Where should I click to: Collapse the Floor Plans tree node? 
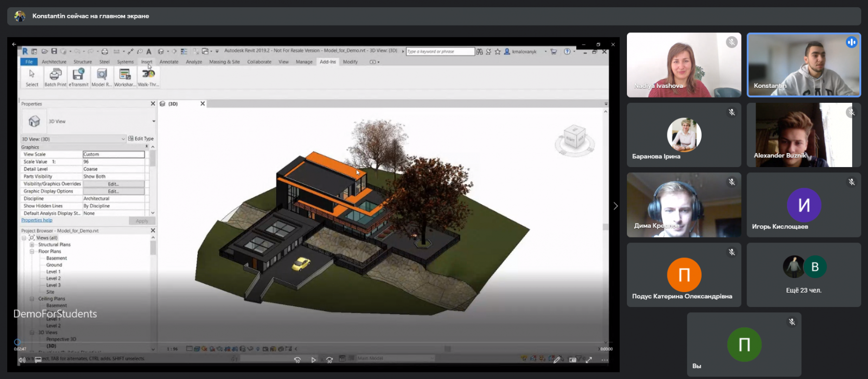pyautogui.click(x=32, y=252)
